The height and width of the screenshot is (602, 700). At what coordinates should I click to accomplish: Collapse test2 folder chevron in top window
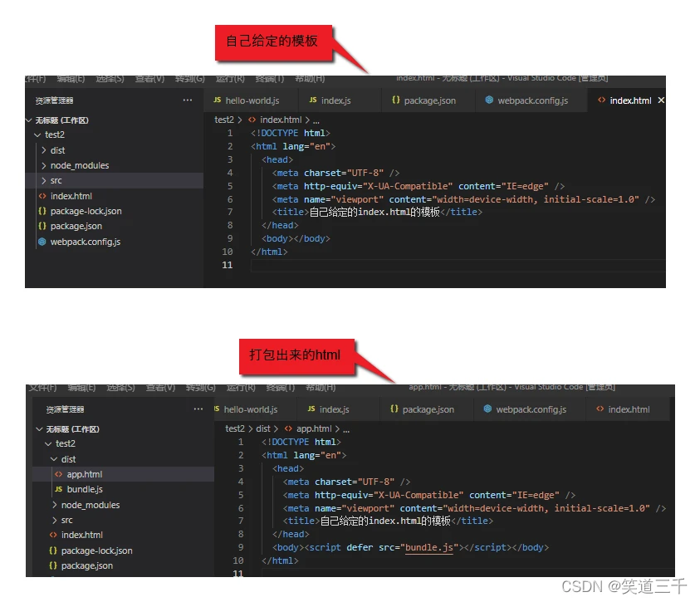click(37, 135)
